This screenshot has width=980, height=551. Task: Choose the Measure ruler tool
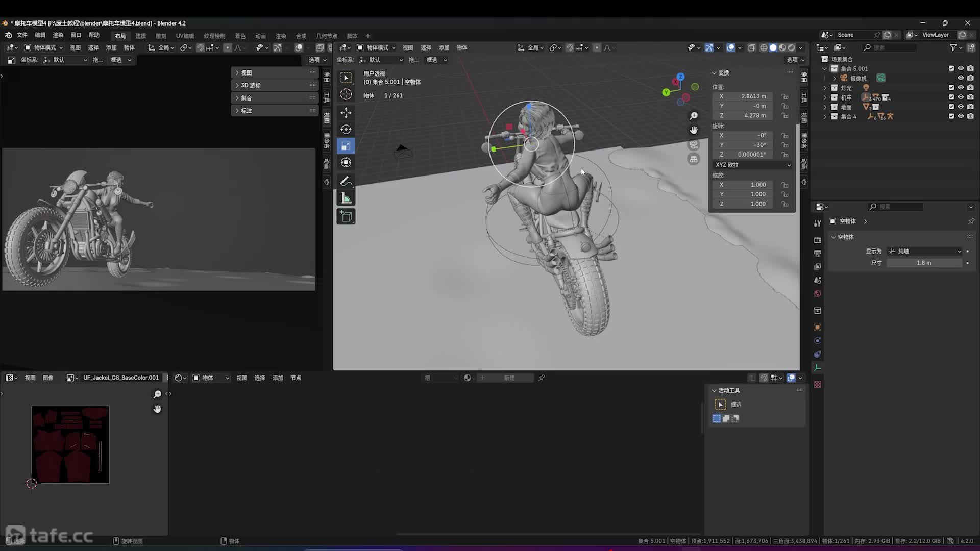346,198
